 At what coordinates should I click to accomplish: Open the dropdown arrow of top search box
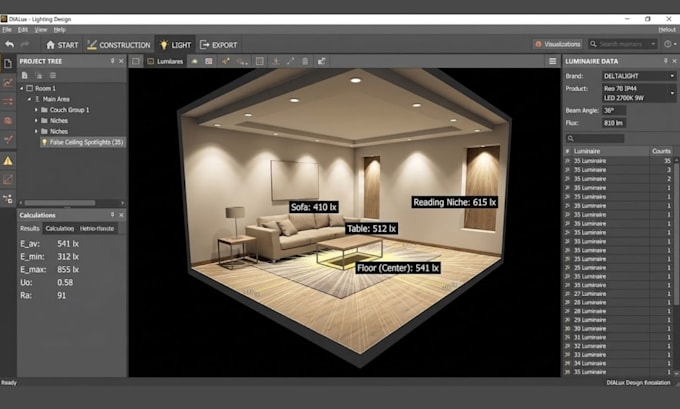coord(653,44)
